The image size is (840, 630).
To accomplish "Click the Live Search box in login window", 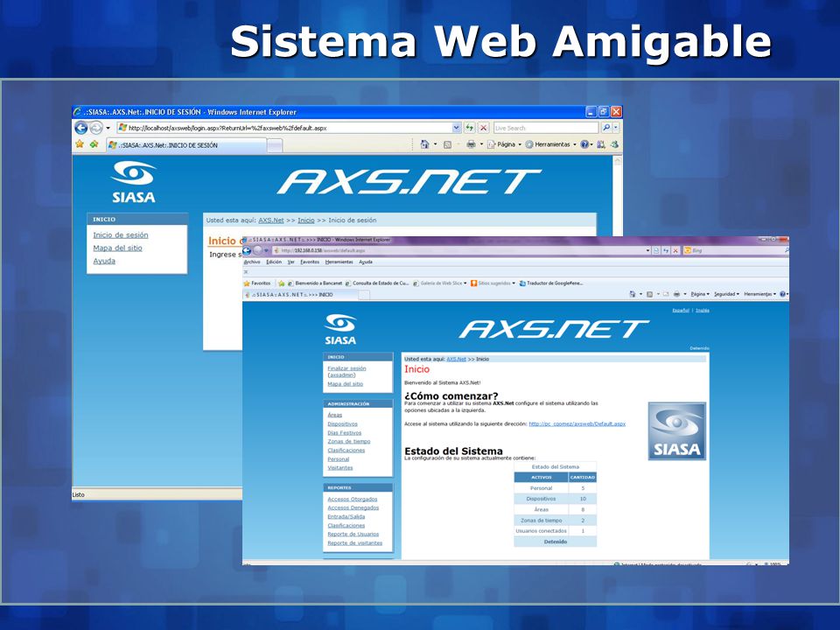I will (x=545, y=128).
